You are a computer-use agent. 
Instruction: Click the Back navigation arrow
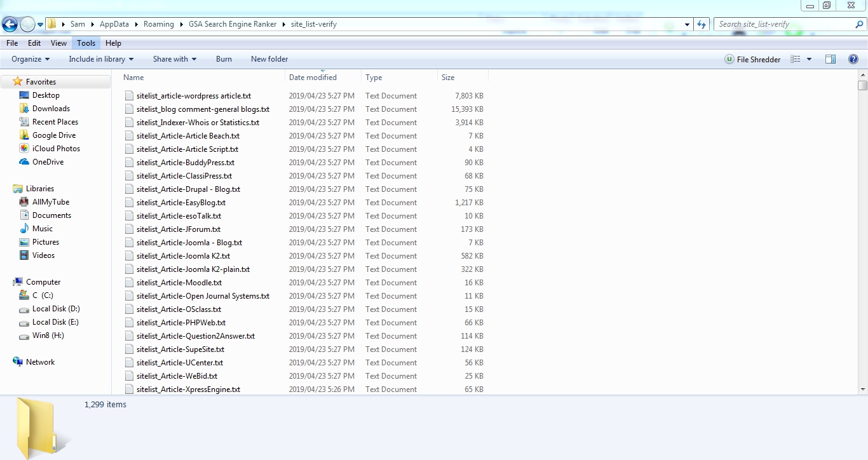coord(10,24)
